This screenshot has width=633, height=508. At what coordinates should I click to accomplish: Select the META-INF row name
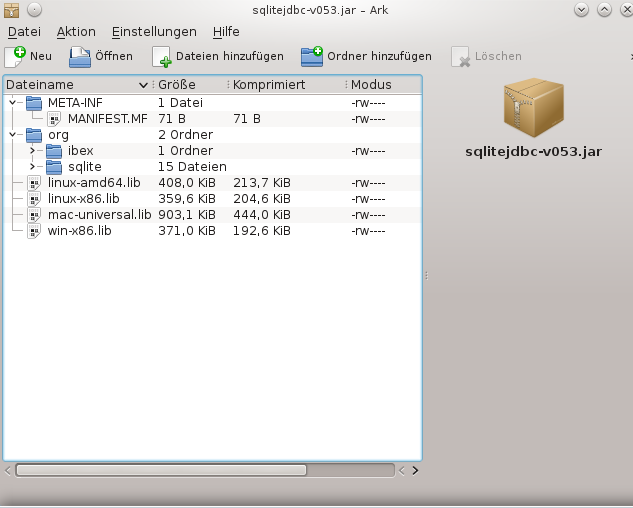pos(75,103)
